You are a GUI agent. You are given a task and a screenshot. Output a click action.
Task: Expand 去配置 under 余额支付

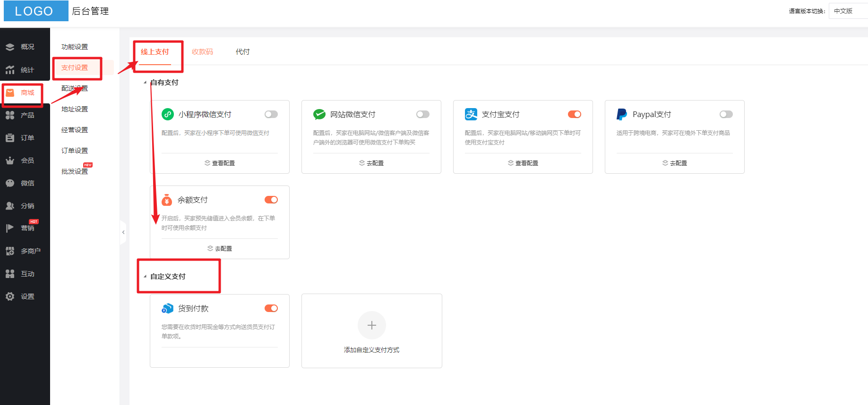[220, 248]
